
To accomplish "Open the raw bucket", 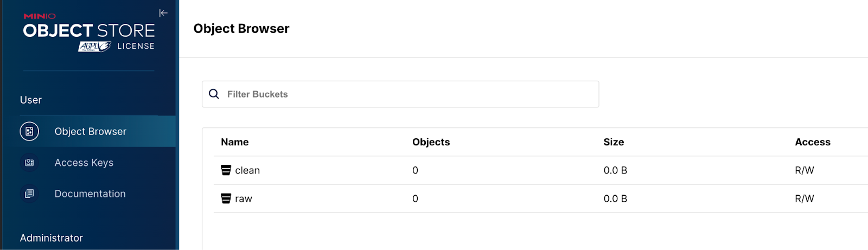I will coord(244,198).
